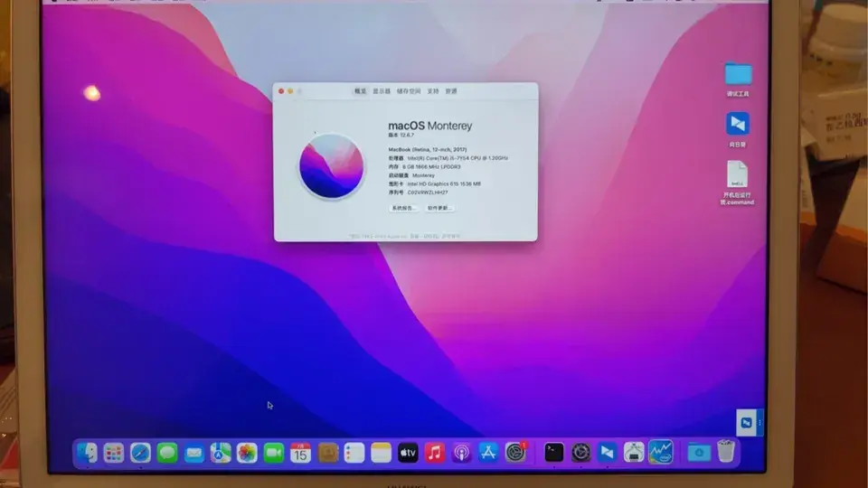Viewport: 868px width, 488px height.
Task: Open Notes from the dock
Action: (x=381, y=453)
